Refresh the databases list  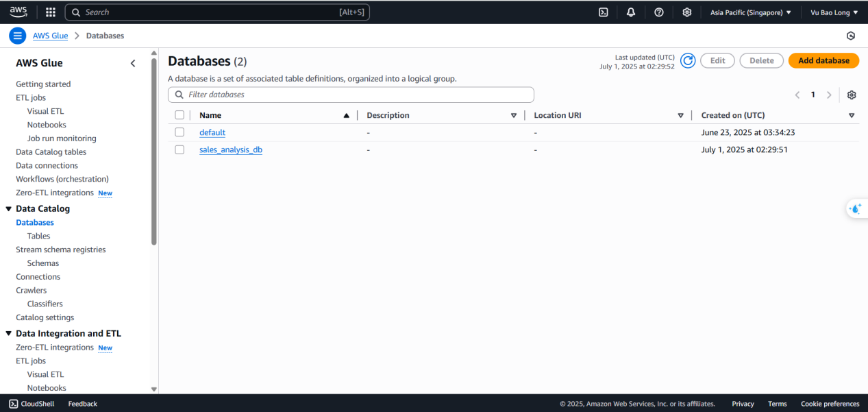click(688, 60)
